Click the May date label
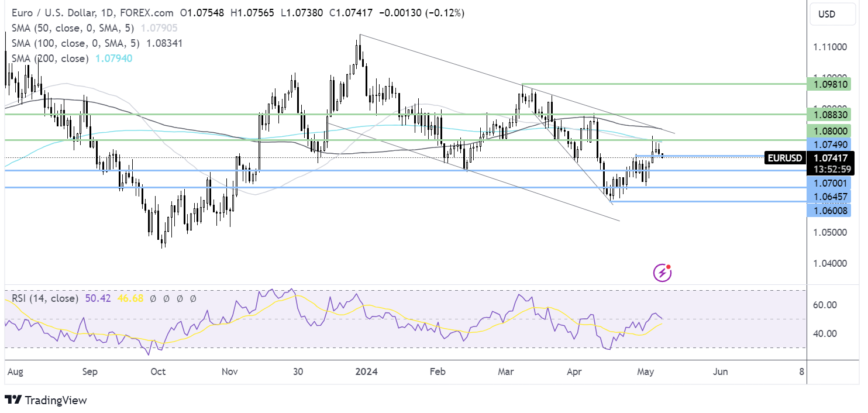 tap(646, 371)
